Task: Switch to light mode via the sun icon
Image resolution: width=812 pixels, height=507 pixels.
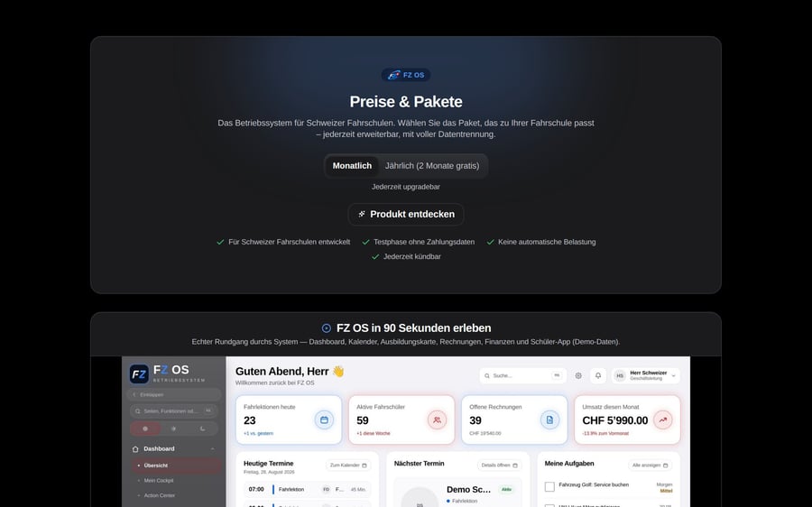Action: click(173, 429)
